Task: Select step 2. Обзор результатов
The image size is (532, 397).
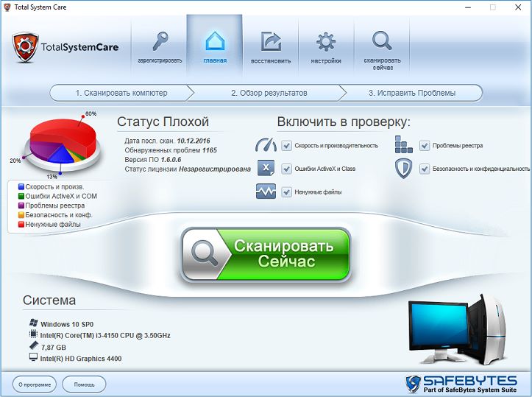Action: point(269,93)
